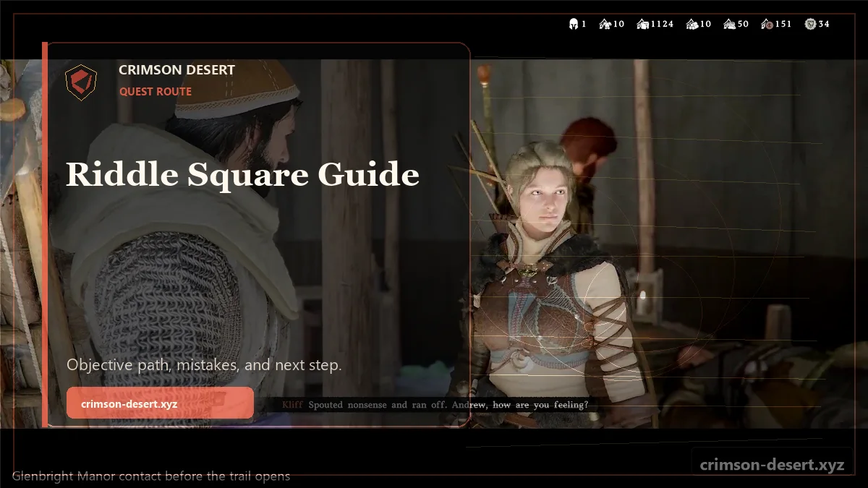This screenshot has width=868, height=488.
Task: Click the camp resource icon showing 1124
Action: pyautogui.click(x=642, y=24)
